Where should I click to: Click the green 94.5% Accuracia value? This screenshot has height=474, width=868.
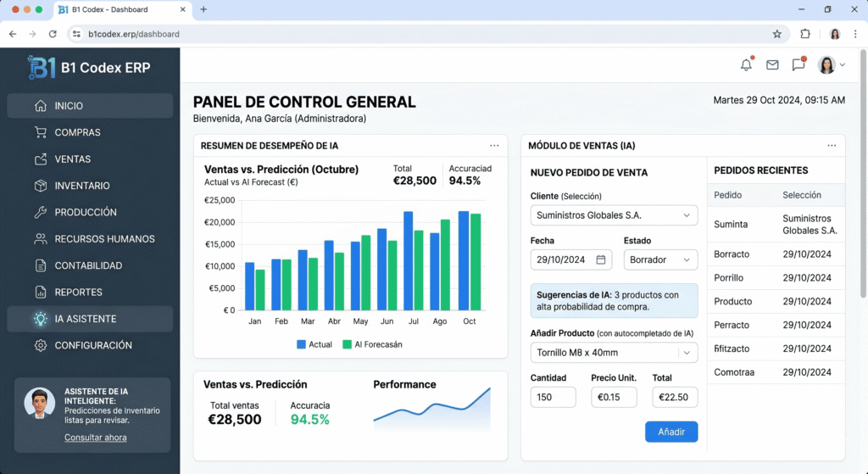tap(310, 420)
